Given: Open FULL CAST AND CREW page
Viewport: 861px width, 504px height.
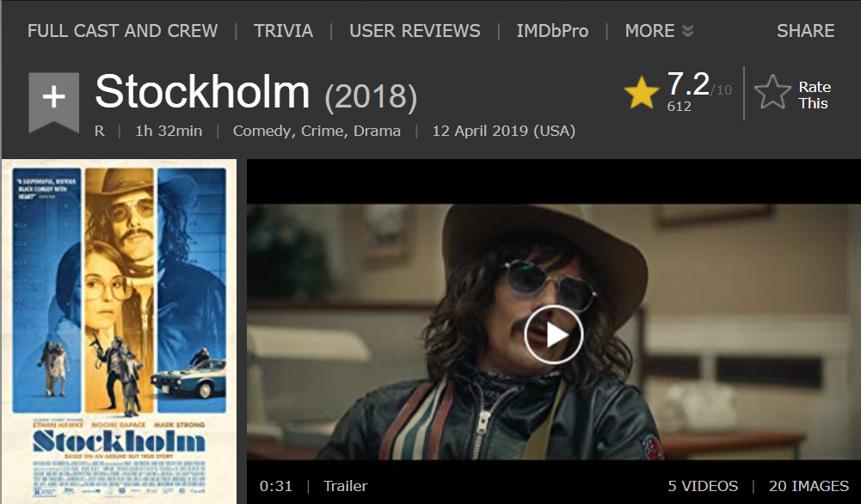Looking at the screenshot, I should 122,31.
